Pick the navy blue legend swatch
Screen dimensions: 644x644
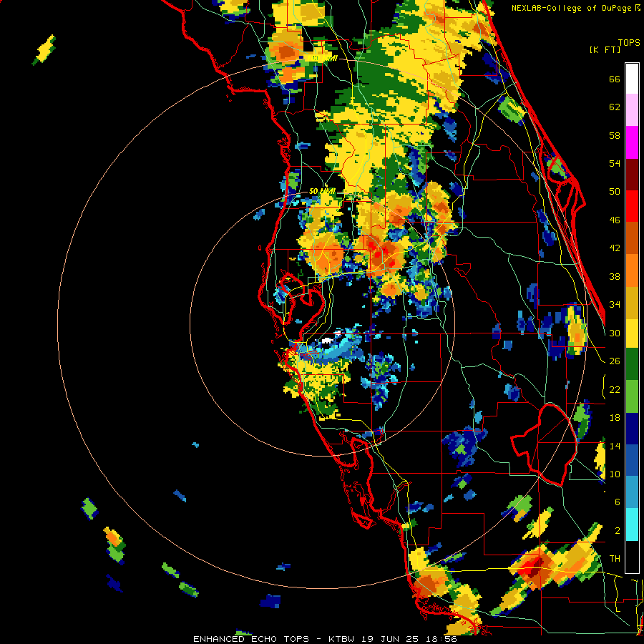click(x=632, y=429)
